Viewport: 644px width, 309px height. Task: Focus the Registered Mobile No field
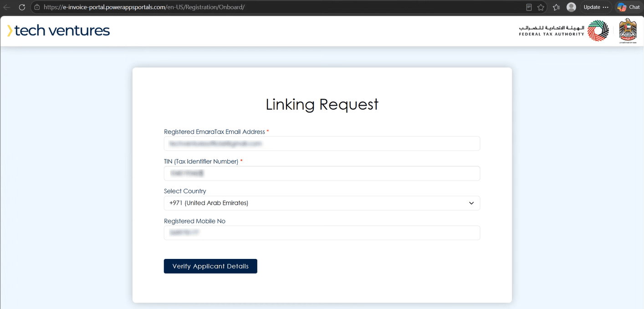[322, 233]
